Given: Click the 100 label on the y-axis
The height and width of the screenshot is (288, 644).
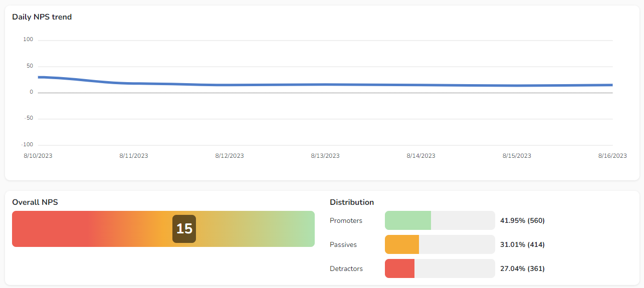Looking at the screenshot, I should click(x=28, y=40).
